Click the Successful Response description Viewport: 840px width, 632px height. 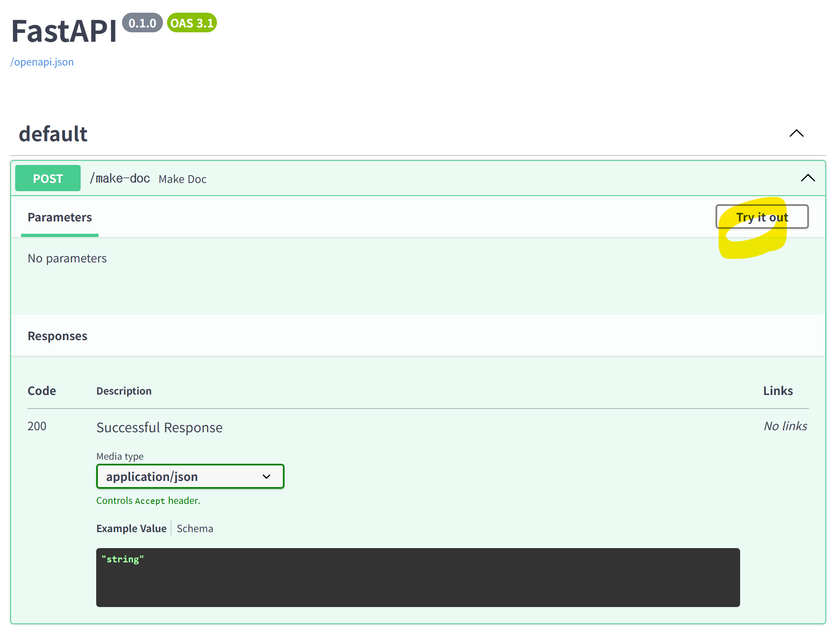[x=159, y=427]
